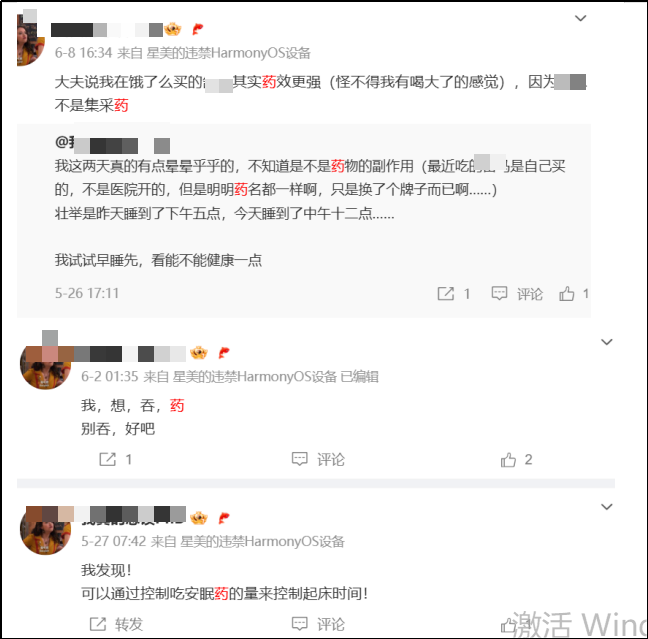Open chevron menu on the 6-2 01:35 post
This screenshot has height=639, width=648.
click(x=606, y=342)
